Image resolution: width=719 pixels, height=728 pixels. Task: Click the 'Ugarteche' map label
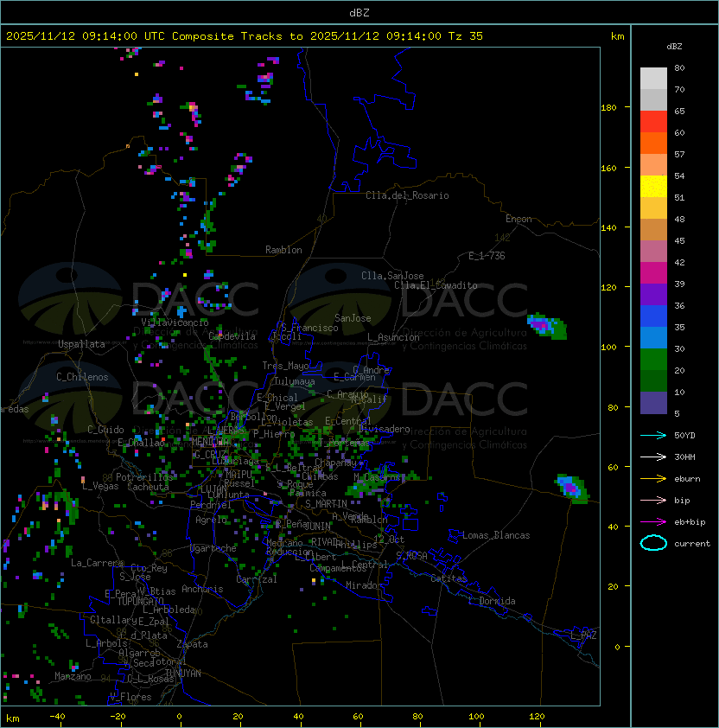(213, 548)
